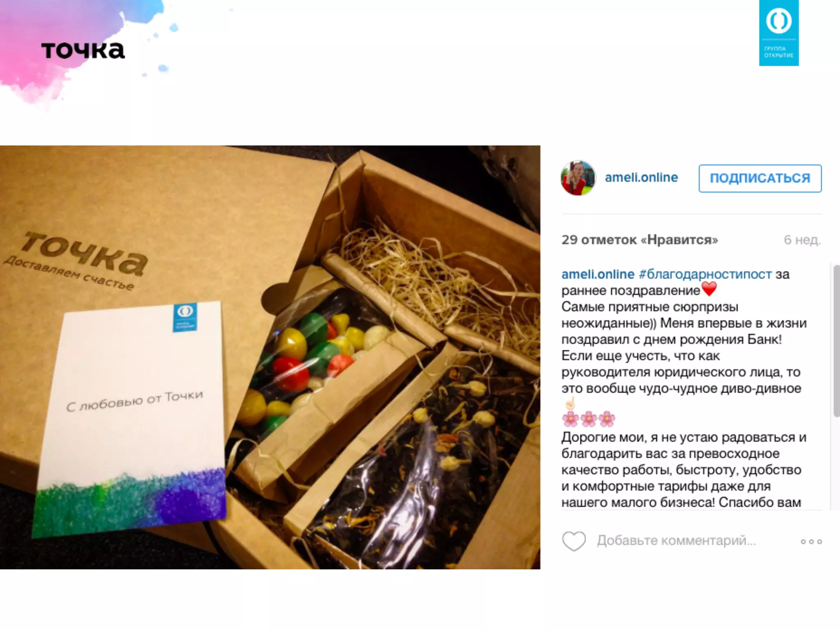Click the red heart emoji in caption
The height and width of the screenshot is (630, 840).
(709, 289)
